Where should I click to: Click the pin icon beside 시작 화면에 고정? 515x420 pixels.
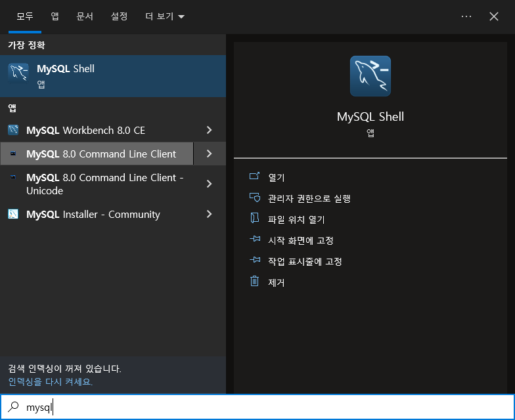[x=255, y=239]
